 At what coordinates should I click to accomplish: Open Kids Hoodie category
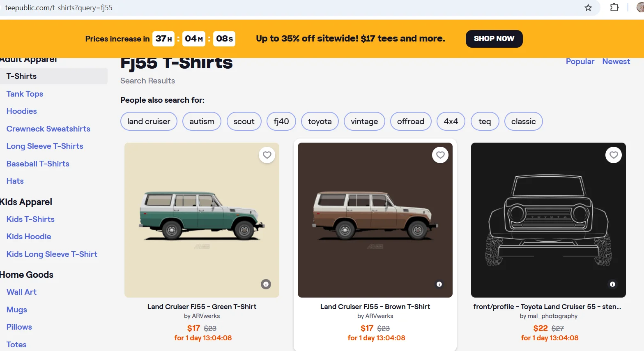coord(29,236)
